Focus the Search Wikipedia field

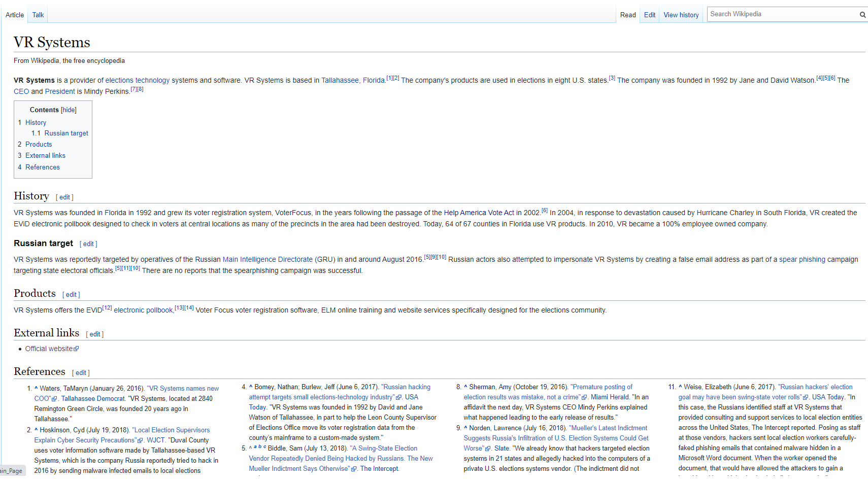coord(782,14)
